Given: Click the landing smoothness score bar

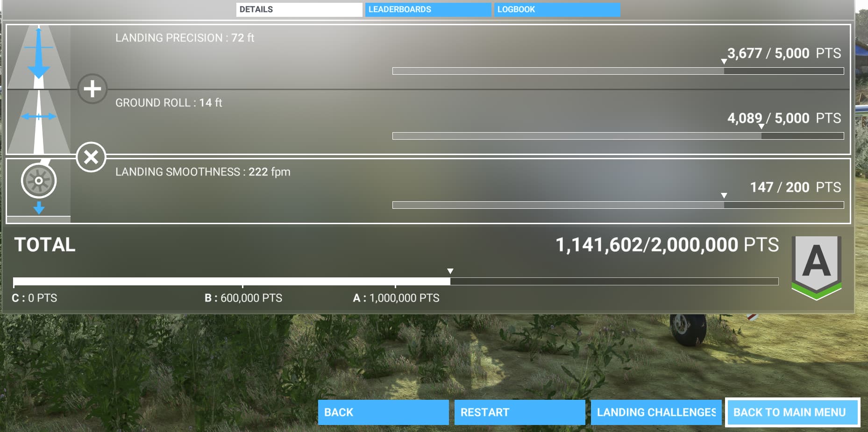Looking at the screenshot, I should tap(618, 205).
